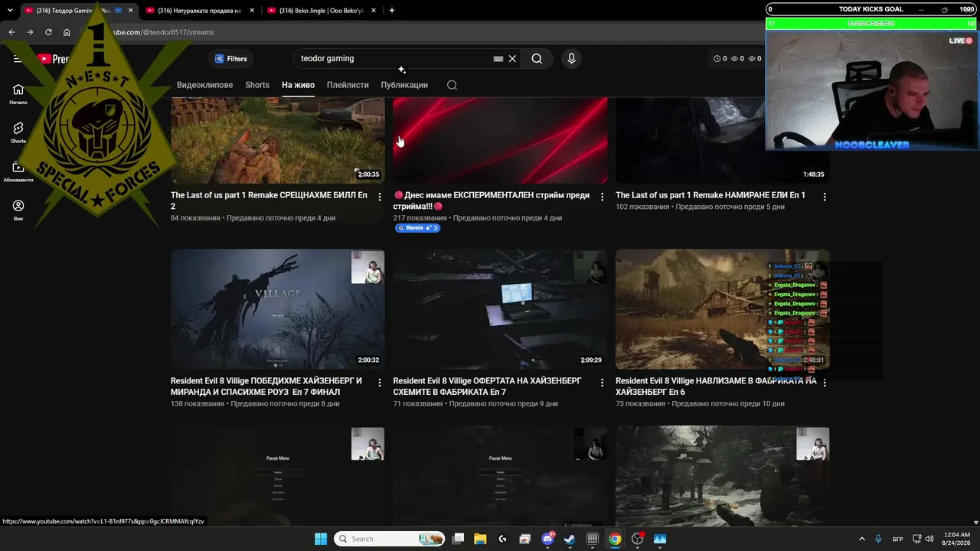Open options for ОФЕРТАТА НА ХАЙЗЕНБЕРГ video
The width and height of the screenshot is (980, 551).
point(602,383)
